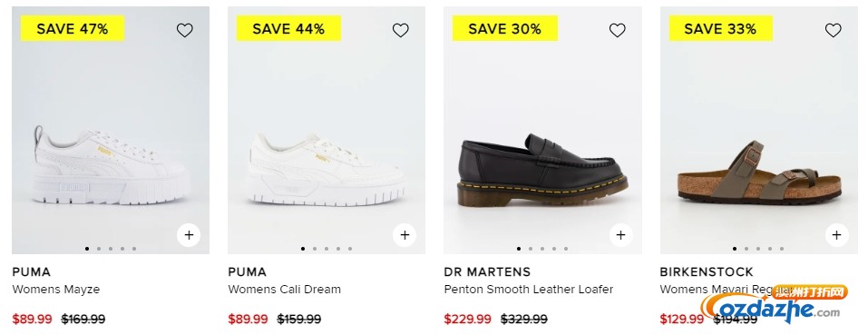Open the black Dr Martens loafer photo
Viewport: 868px width, 335px height.
[543, 169]
